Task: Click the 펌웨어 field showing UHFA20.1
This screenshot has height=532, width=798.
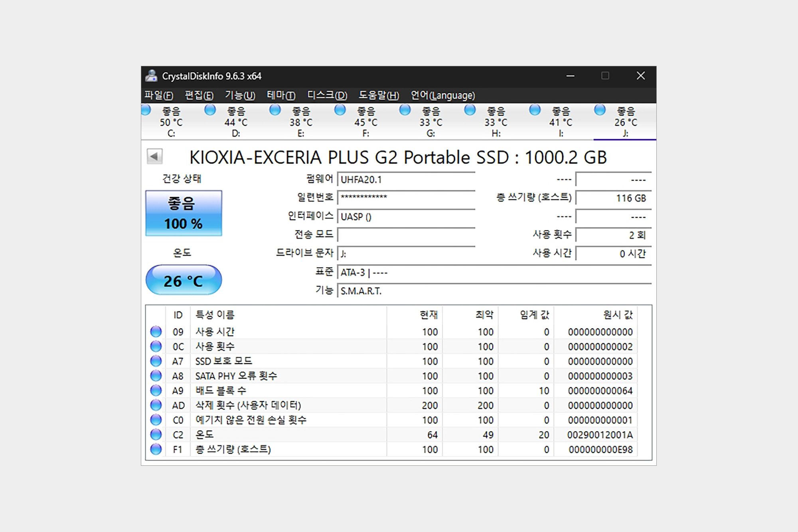Action: pyautogui.click(x=406, y=180)
